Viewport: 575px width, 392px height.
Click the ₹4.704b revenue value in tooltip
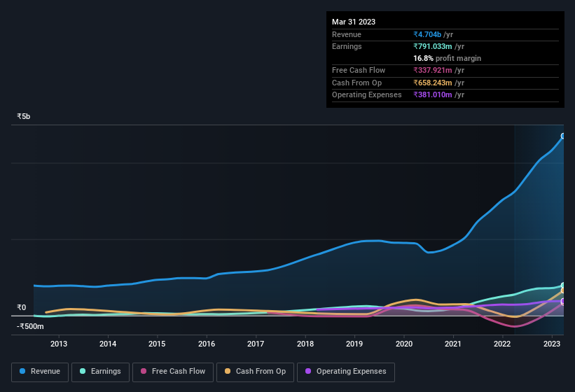click(x=427, y=34)
